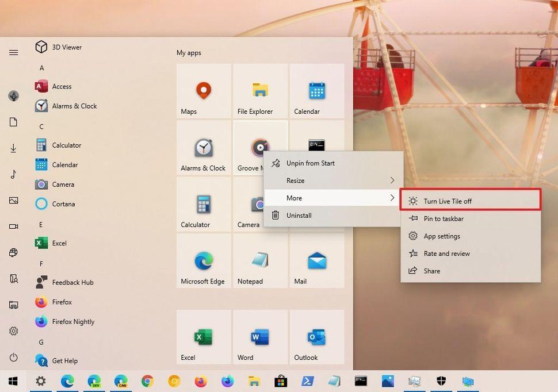Open the Alarms & Clock tile
Viewport: 558px width, 392px height.
[x=204, y=147]
